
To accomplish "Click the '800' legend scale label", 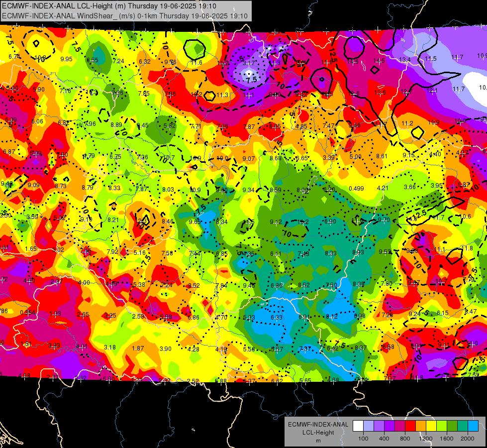I will pos(405,439).
